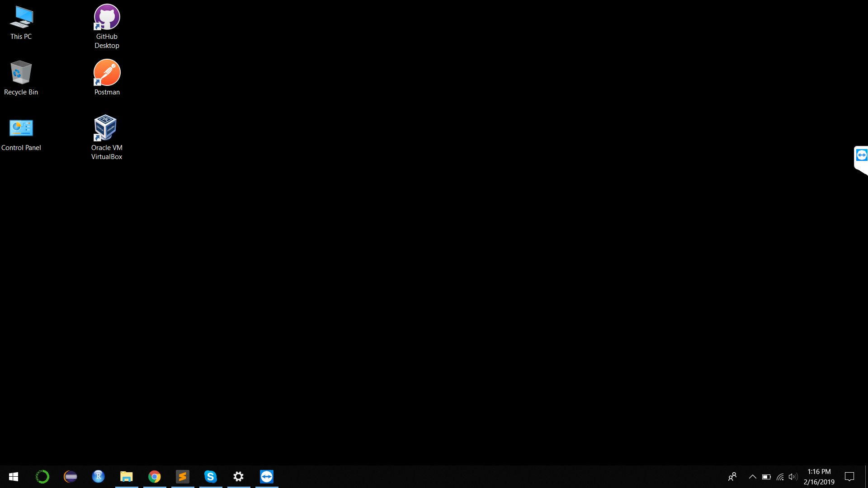Open the People icon in taskbar
This screenshot has height=488, width=868.
click(x=732, y=477)
